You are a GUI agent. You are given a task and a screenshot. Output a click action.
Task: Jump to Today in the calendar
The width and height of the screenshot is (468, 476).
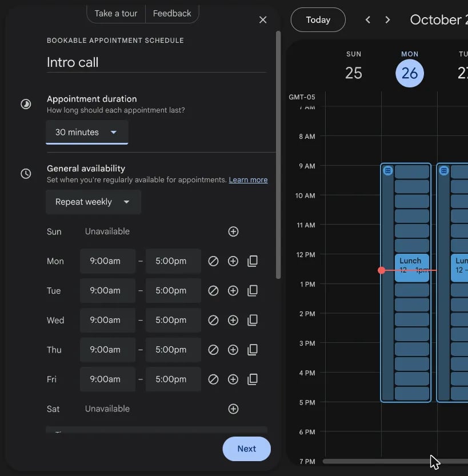click(318, 20)
